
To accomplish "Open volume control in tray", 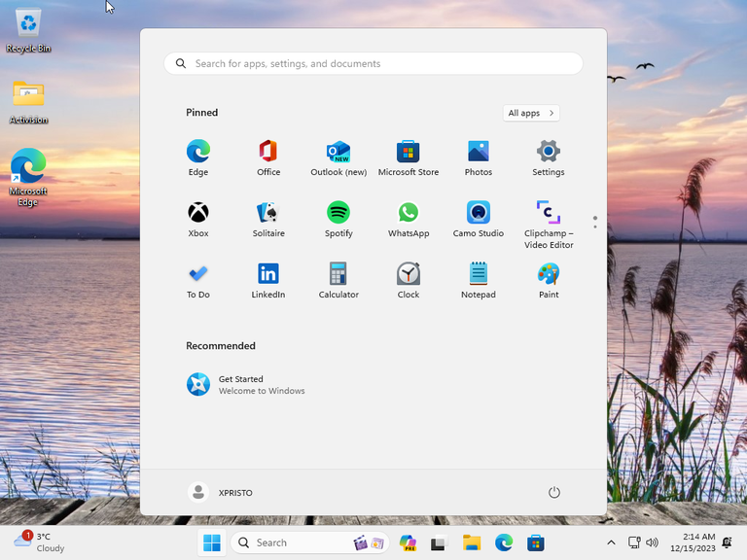I will point(652,542).
